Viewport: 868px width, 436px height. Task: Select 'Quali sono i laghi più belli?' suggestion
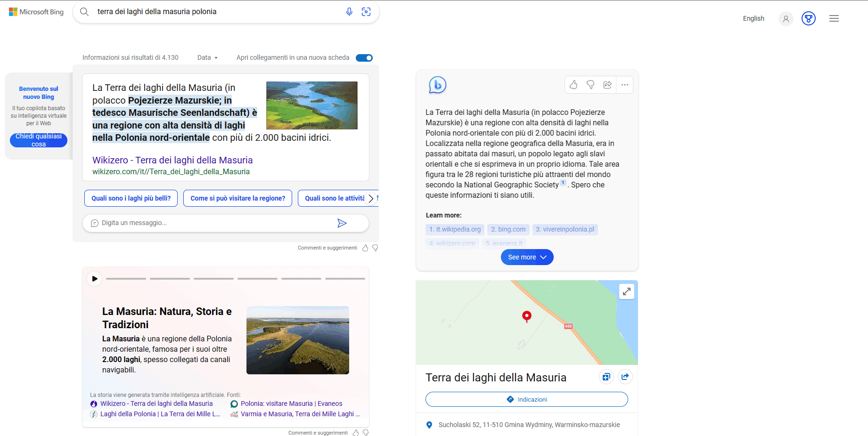click(x=131, y=198)
